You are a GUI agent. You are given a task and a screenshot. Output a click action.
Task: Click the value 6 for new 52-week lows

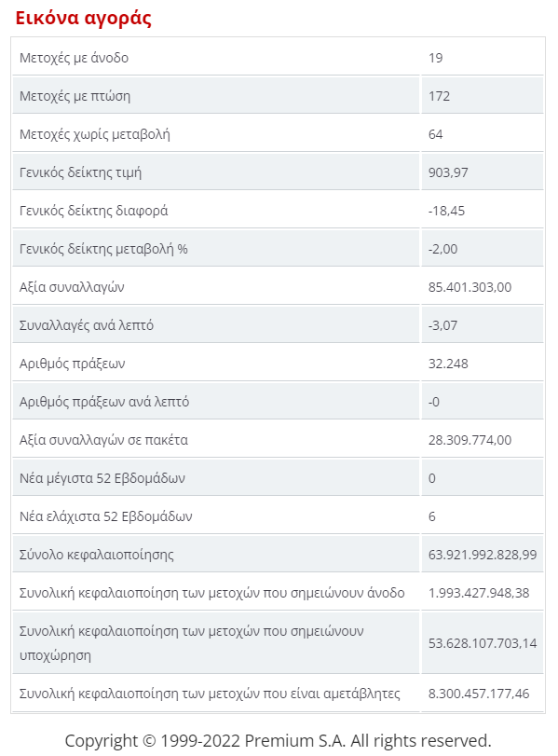coord(431,516)
